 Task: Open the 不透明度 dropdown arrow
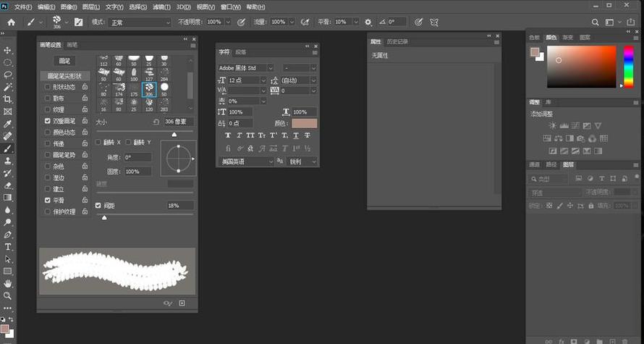coord(228,22)
